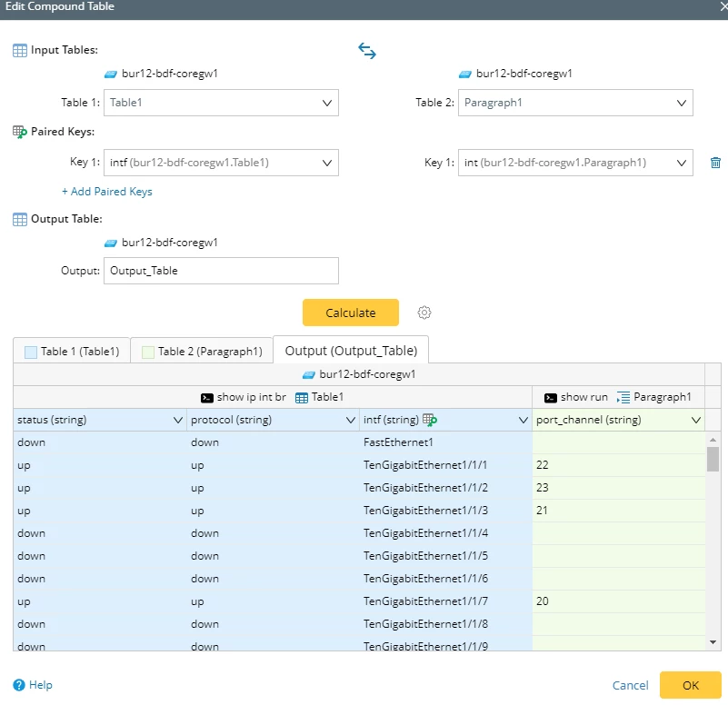The image size is (728, 705).
Task: Click scrollbar up arrow in results table
Action: coord(713,440)
